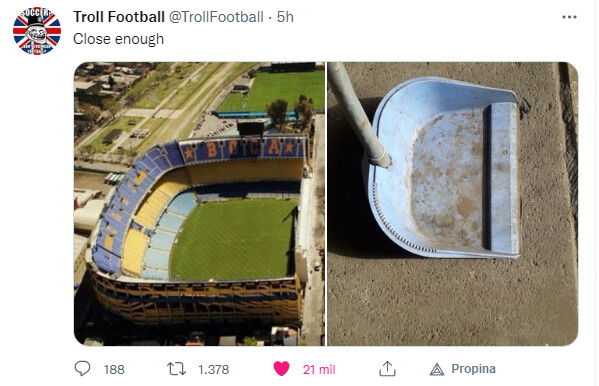Click the triangular tip icon
This screenshot has height=386, width=599.
tap(437, 369)
